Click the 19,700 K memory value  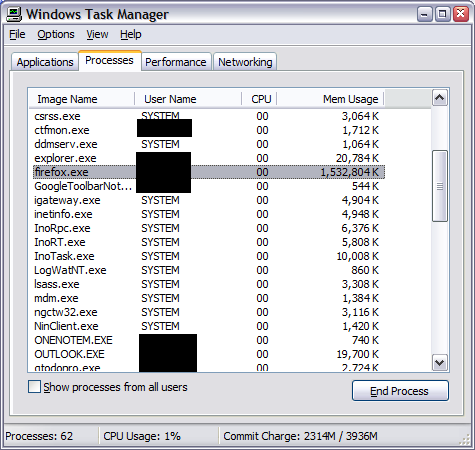click(358, 354)
